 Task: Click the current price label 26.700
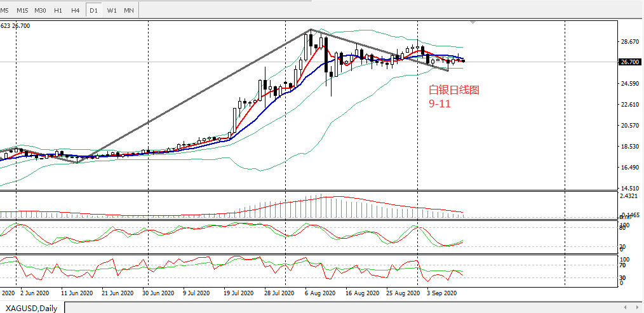pyautogui.click(x=629, y=62)
